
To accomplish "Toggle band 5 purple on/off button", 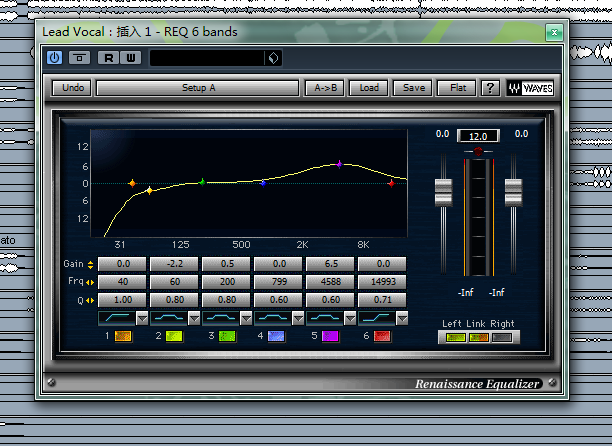I will [330, 336].
